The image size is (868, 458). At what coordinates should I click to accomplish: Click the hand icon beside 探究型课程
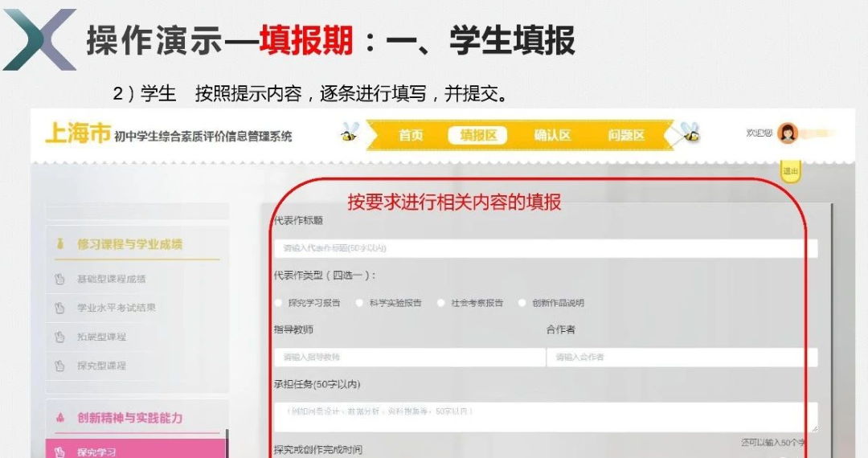click(x=59, y=366)
